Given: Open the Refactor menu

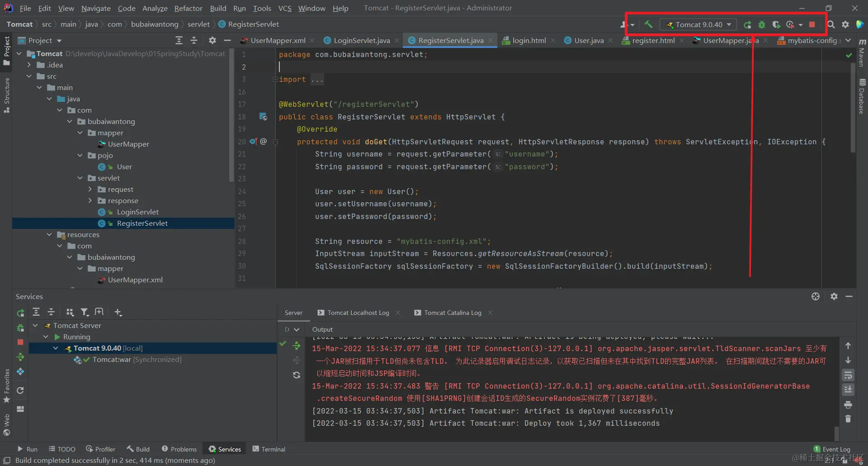Looking at the screenshot, I should (188, 8).
